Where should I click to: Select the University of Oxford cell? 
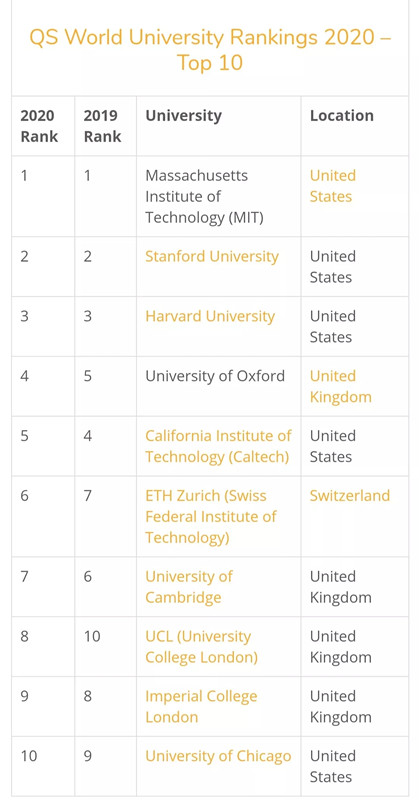(x=218, y=386)
